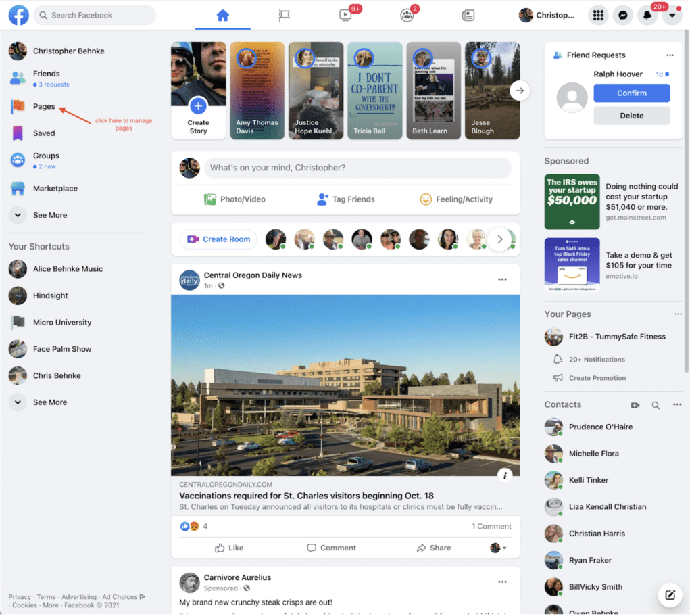Click Create Promotion megaphone link
692x616 pixels.
589,378
